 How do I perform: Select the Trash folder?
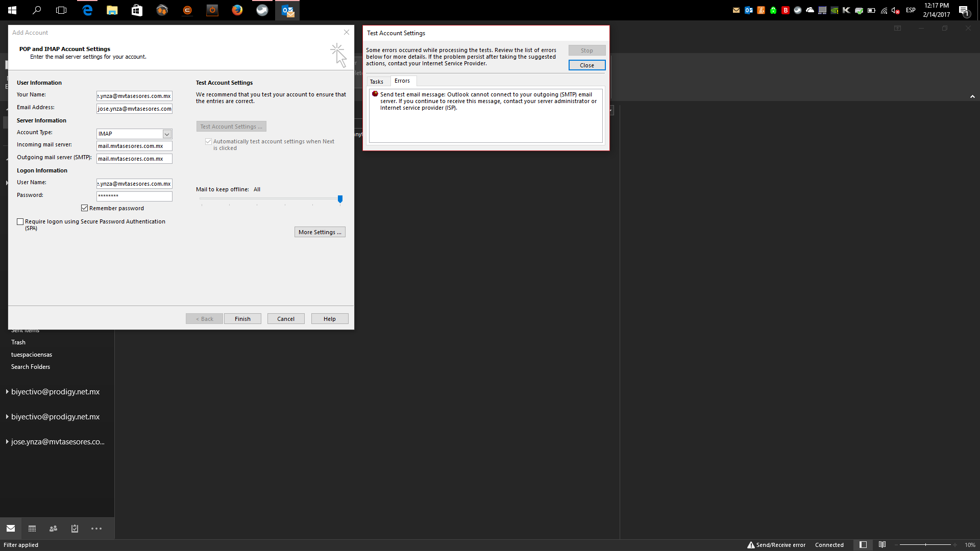pos(18,342)
